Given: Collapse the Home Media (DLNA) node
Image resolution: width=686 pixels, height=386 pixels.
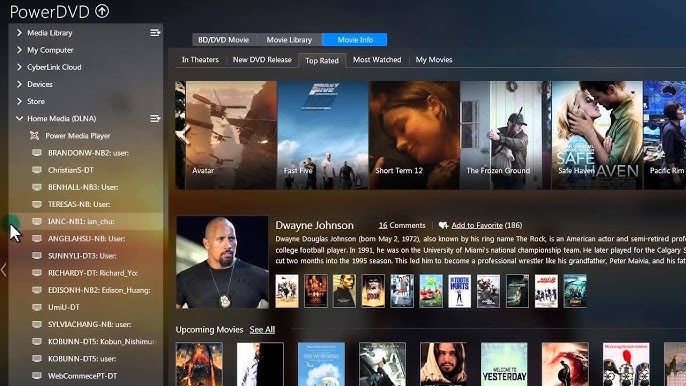Looking at the screenshot, I should pos(19,118).
